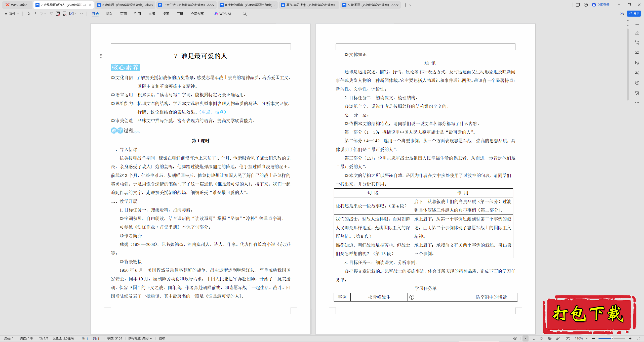
Task: Click the Redo arrow icon
Action: click(51, 14)
